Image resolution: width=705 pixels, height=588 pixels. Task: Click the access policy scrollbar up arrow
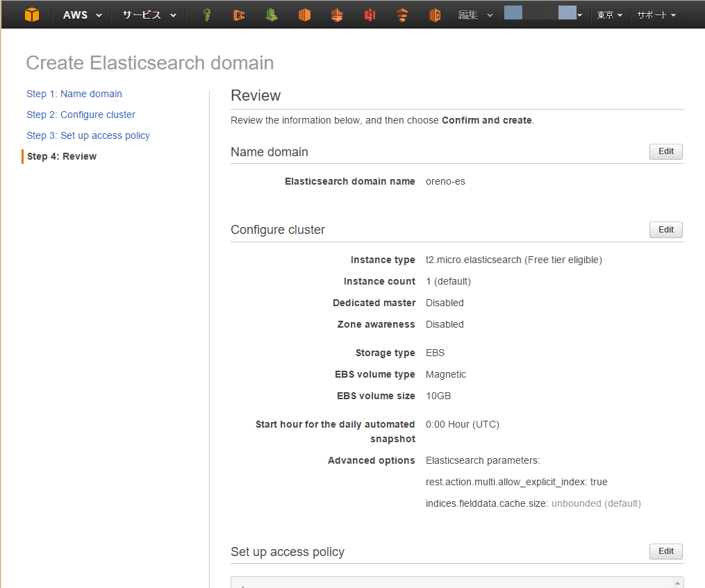tap(677, 583)
